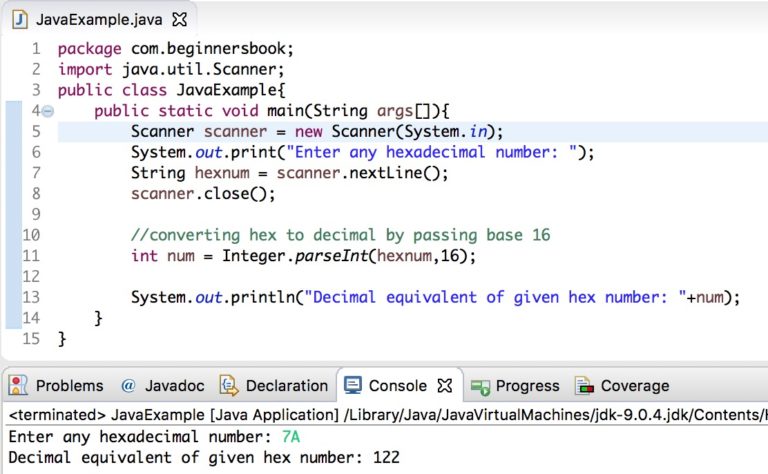Click 'com.beginnersbook;' on line 1

[x=212, y=48]
